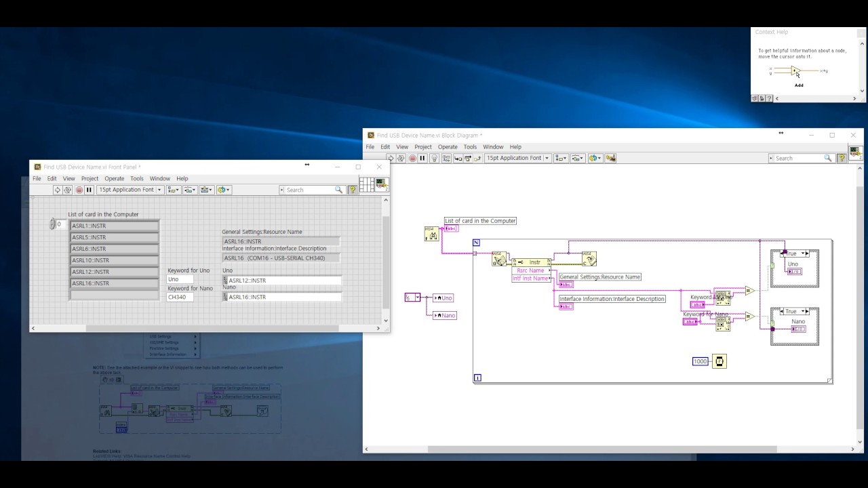The width and height of the screenshot is (868, 488).
Task: Click Block Diagram horizontal scrollbar
Action: [610, 449]
